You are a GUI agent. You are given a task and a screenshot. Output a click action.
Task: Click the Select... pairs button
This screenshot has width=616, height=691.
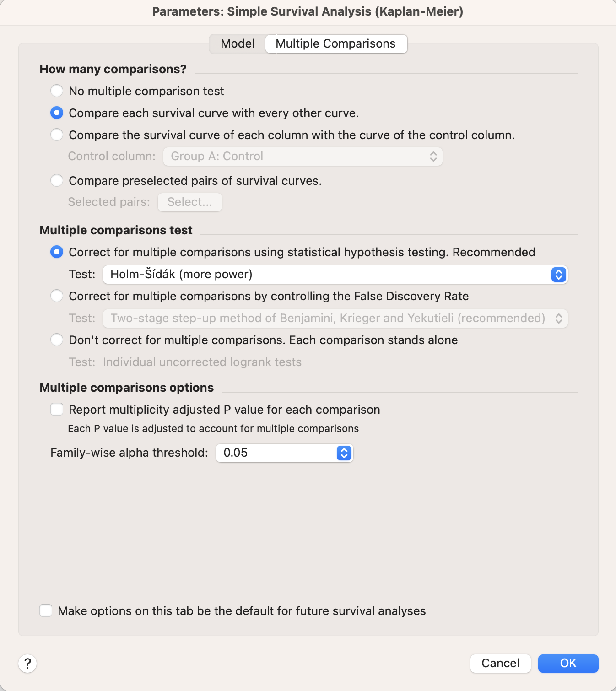coord(189,202)
